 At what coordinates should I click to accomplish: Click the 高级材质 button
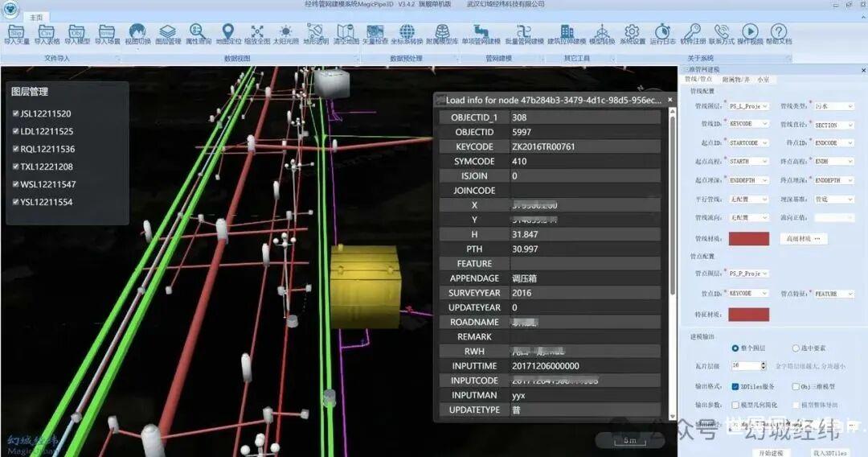(804, 239)
